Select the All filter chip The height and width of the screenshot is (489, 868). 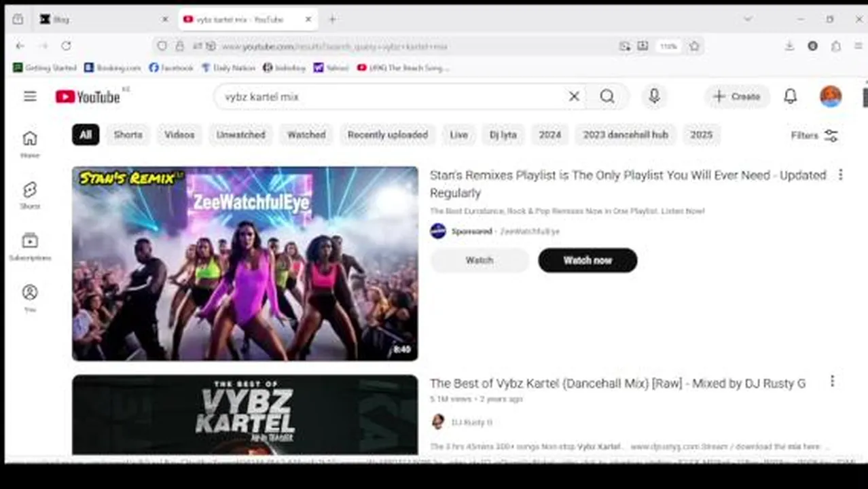pyautogui.click(x=86, y=134)
